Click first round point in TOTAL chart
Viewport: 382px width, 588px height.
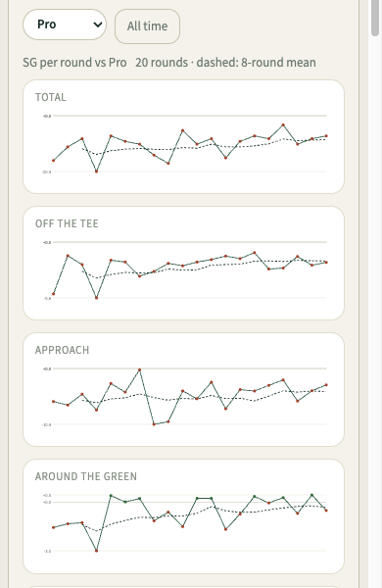(x=54, y=161)
